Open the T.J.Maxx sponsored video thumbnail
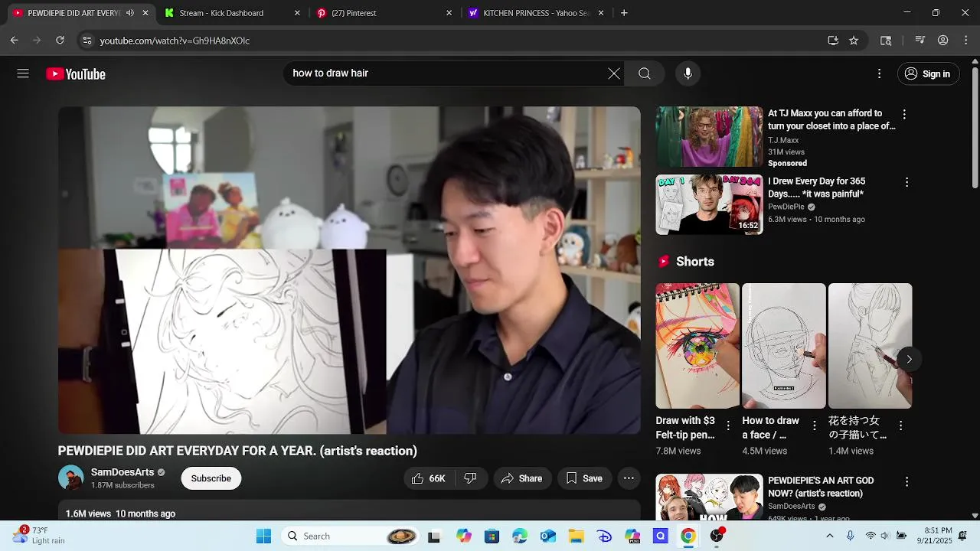This screenshot has height=551, width=980. click(x=709, y=136)
